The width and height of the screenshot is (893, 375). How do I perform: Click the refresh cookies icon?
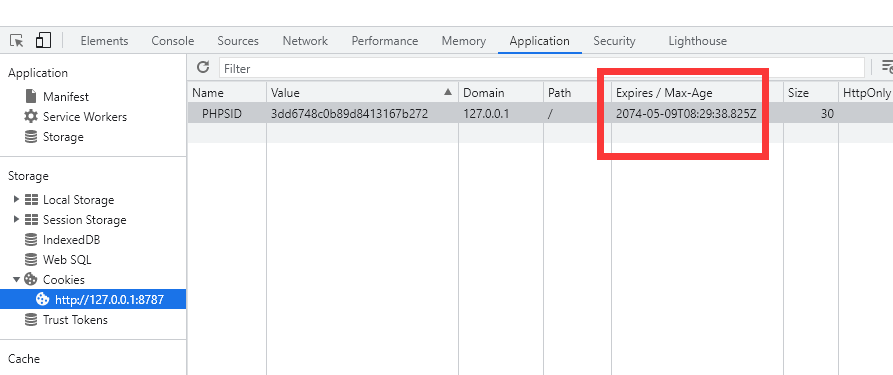(x=203, y=67)
